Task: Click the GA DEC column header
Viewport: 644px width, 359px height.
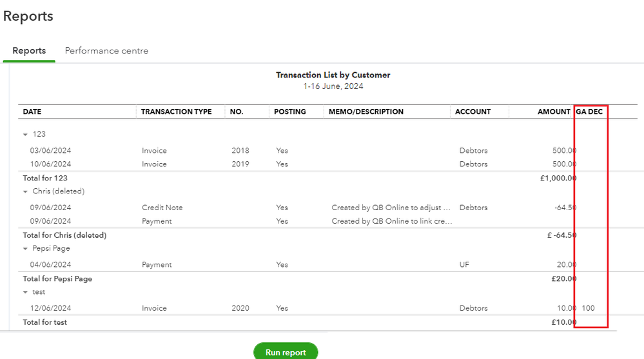Action: coord(590,112)
